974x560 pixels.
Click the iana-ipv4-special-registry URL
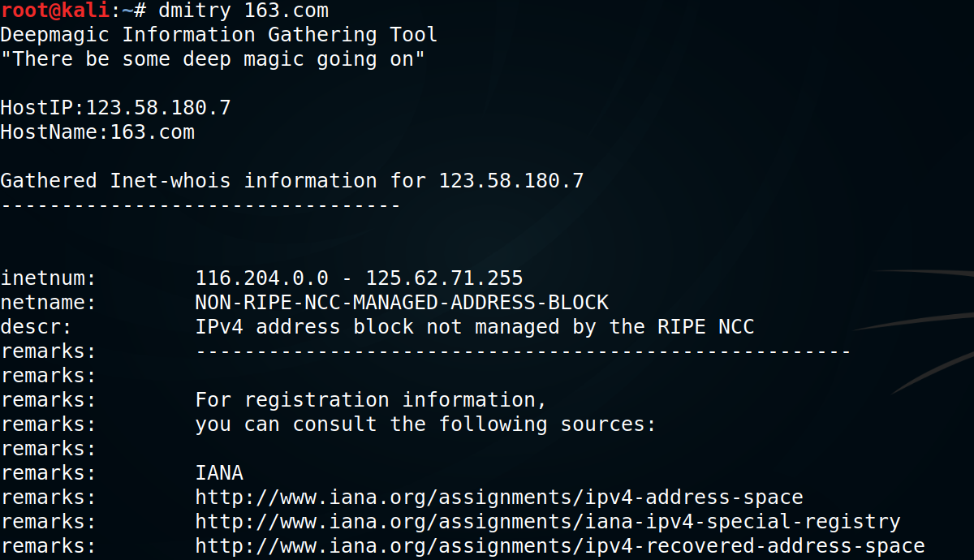tap(547, 522)
